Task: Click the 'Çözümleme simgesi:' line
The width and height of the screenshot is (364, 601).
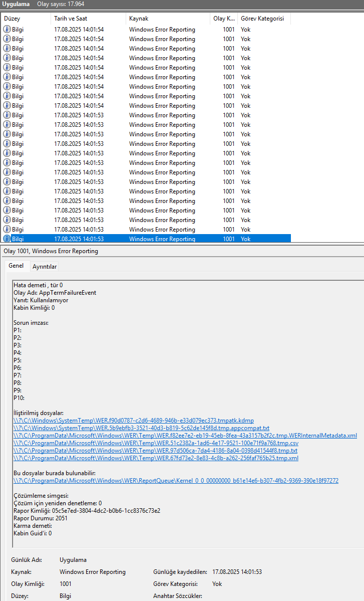Action: click(x=41, y=496)
